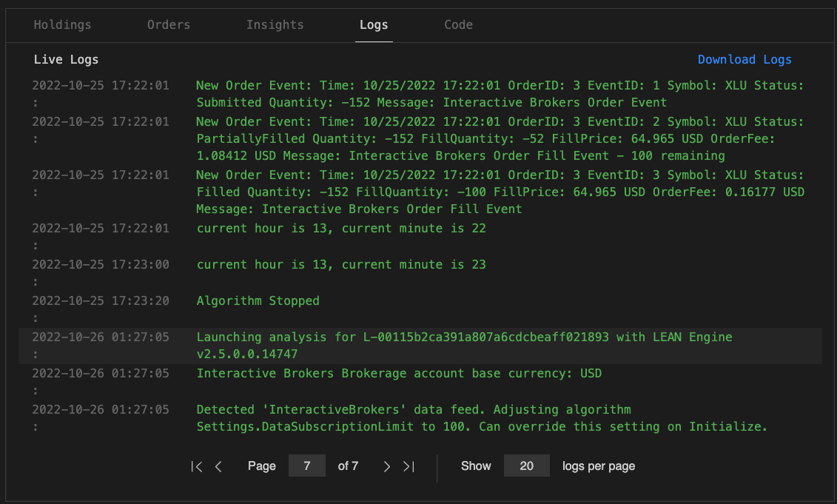Select the 'current minute is 23' log line
Viewport: 837px width, 504px height.
pos(341,264)
